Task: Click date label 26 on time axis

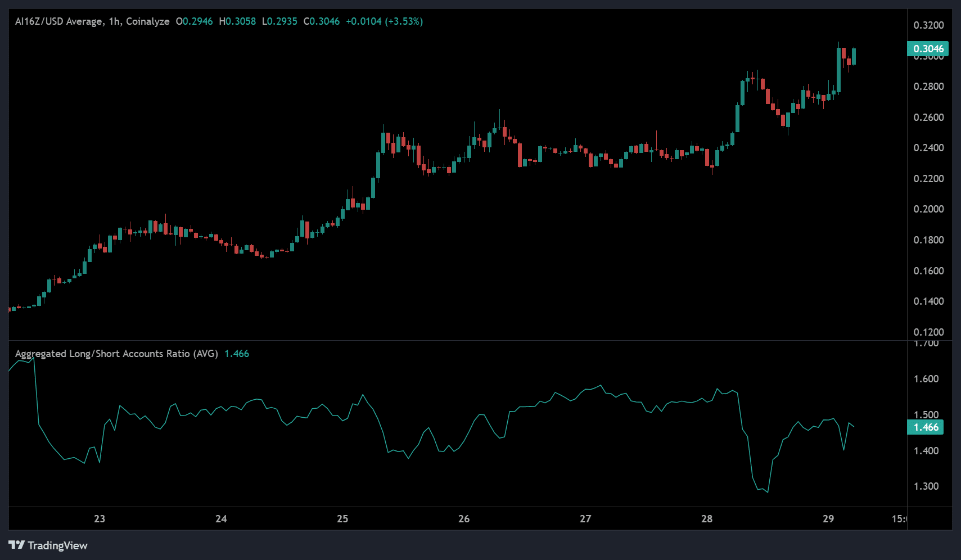Action: click(464, 519)
